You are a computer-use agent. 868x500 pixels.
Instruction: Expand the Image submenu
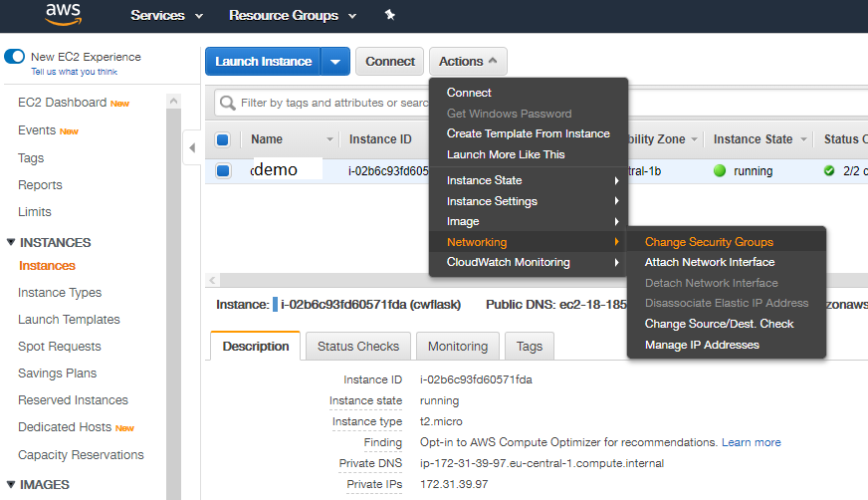coord(529,221)
